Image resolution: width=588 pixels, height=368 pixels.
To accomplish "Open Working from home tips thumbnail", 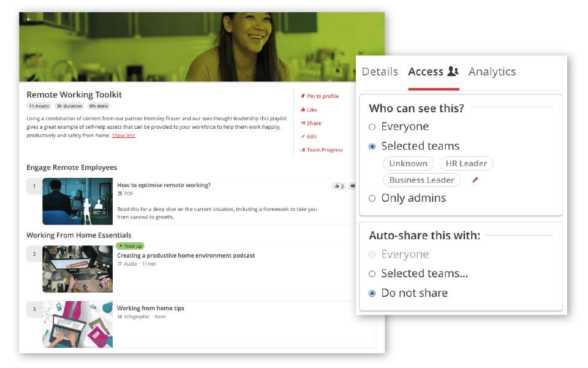I will point(78,324).
